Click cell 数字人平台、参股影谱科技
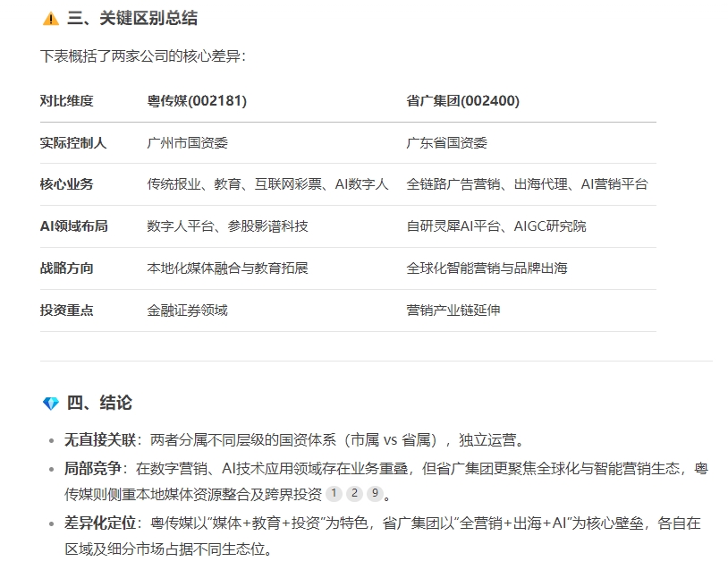This screenshot has width=728, height=570. point(227,226)
